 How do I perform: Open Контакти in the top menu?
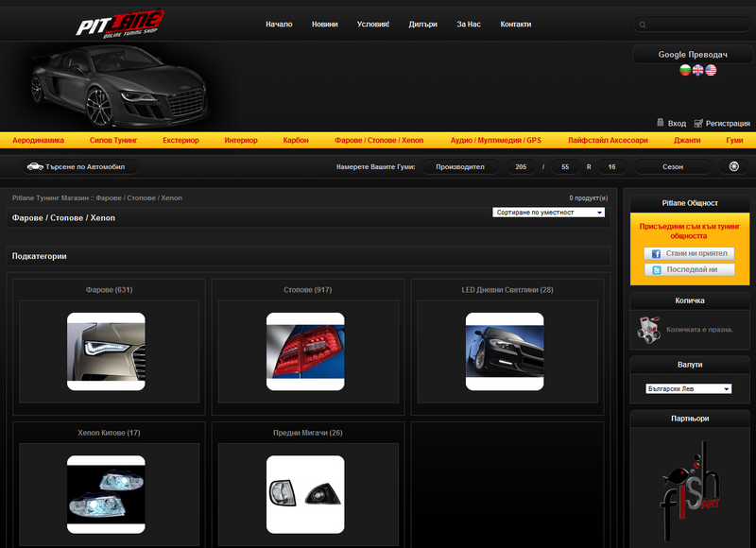[x=515, y=25]
